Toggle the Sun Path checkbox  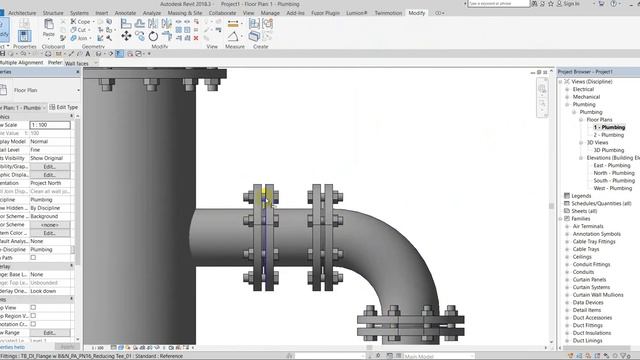(33, 258)
